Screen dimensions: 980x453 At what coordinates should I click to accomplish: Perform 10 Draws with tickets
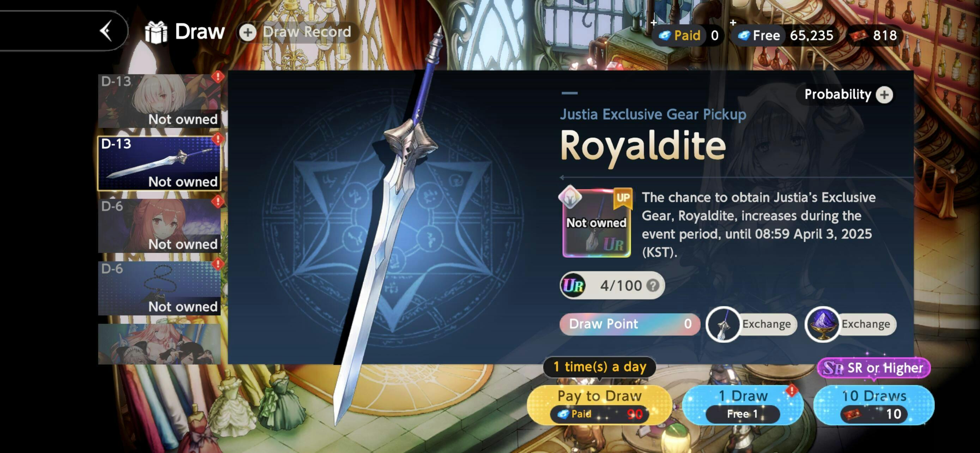pyautogui.click(x=874, y=405)
